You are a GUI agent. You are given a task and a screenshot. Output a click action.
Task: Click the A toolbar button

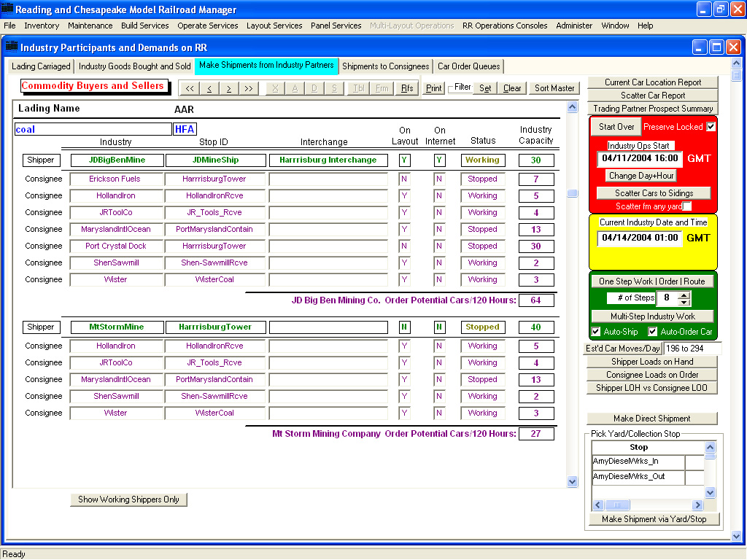tap(295, 88)
